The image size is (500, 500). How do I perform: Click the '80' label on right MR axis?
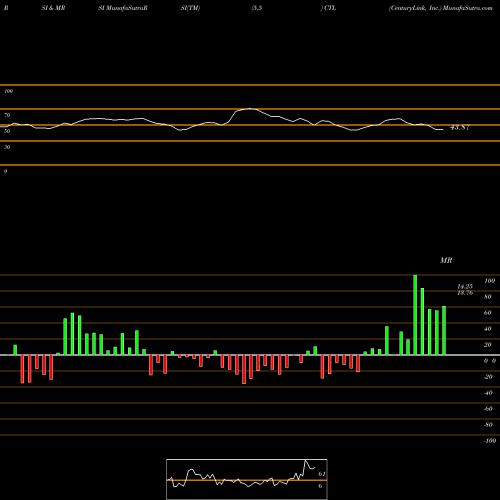[x=488, y=297]
